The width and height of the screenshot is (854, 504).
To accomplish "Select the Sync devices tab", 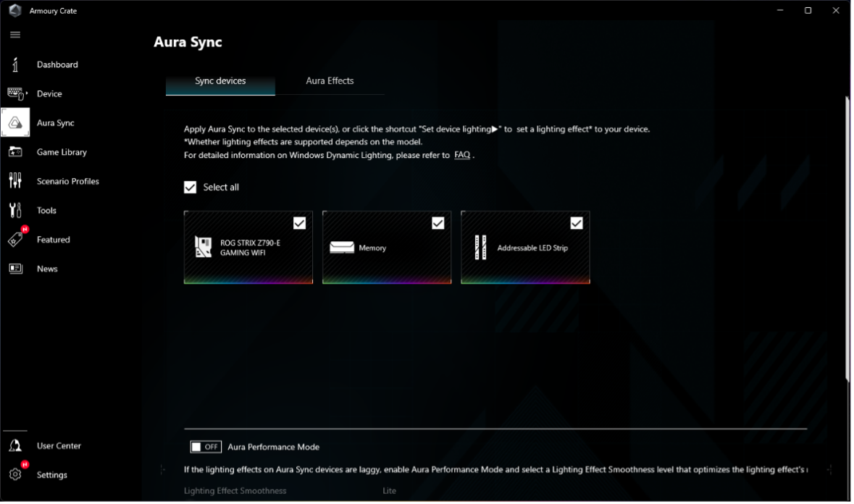I will click(220, 81).
